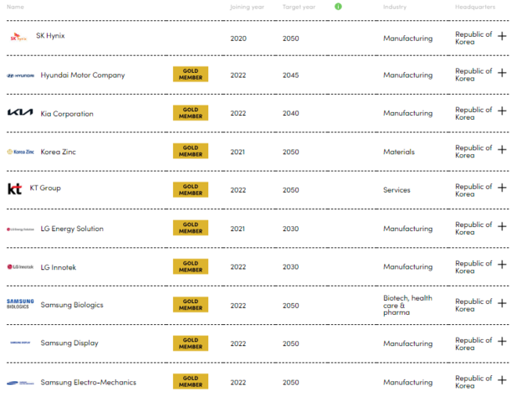This screenshot has width=532, height=397.
Task: Click the 2040 target year for Kia
Action: point(291,113)
